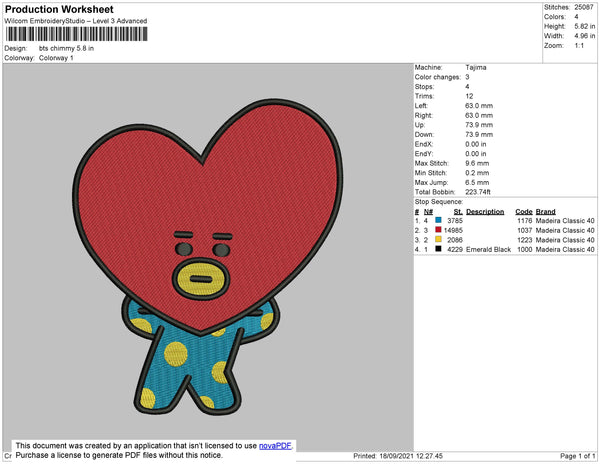Click the Trims value 12
Image resolution: width=600 pixels, height=464 pixels.
click(469, 96)
